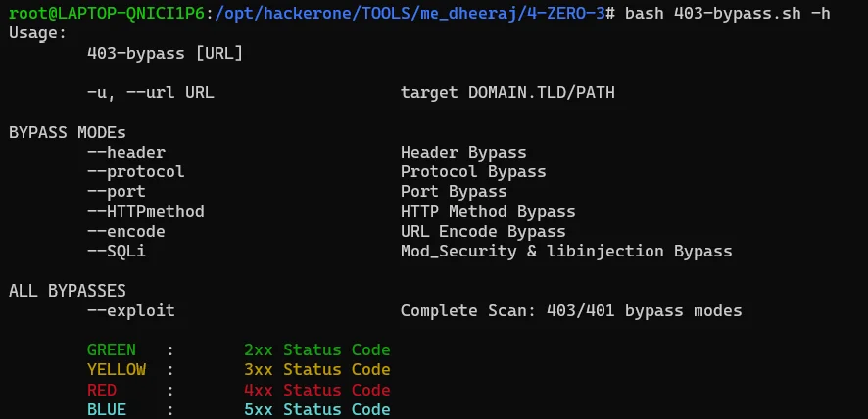This screenshot has width=868, height=419.
Task: Click the --HTTPmethod flag
Action: 146,211
